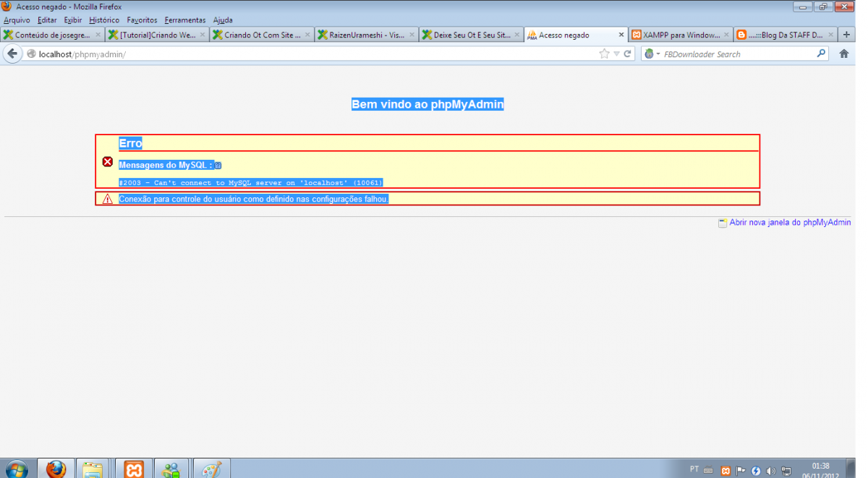This screenshot has height=478, width=868.
Task: Click the 'Conexão para controle do usuário' warning text
Action: (254, 199)
